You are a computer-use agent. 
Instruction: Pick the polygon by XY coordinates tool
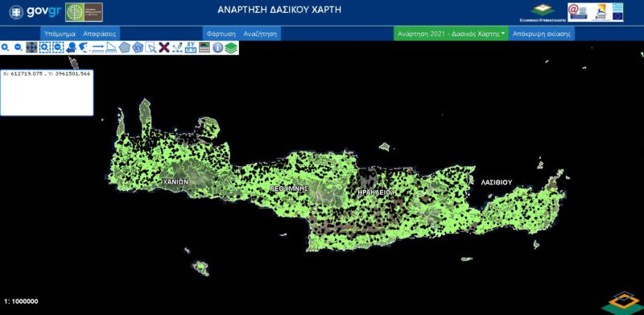tap(138, 48)
